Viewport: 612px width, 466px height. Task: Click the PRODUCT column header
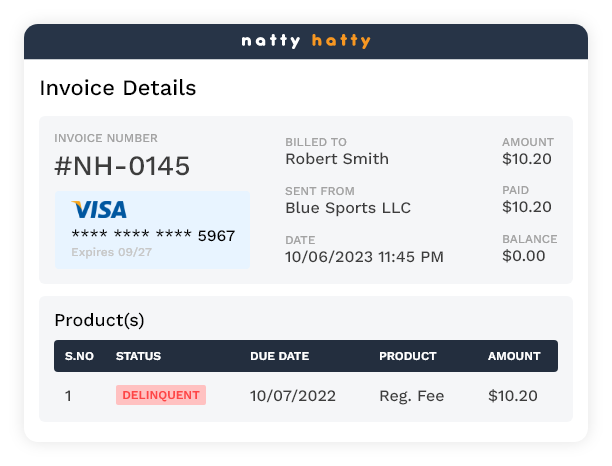coord(408,356)
